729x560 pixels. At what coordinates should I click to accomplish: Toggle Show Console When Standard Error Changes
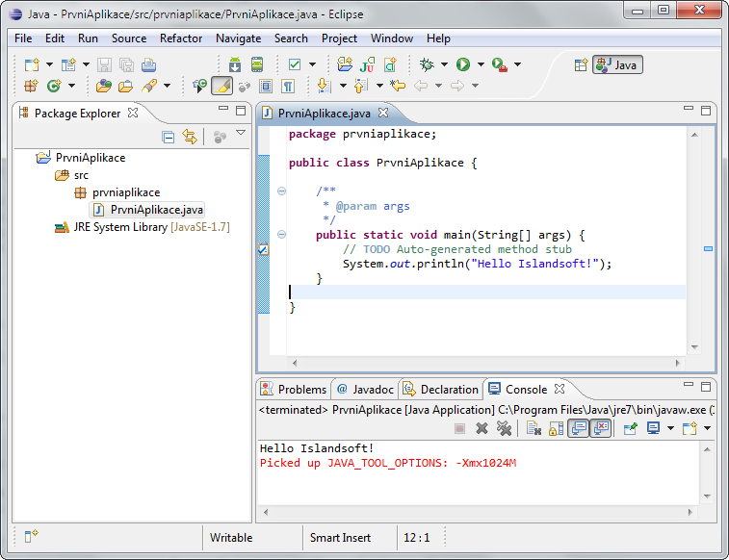[601, 428]
